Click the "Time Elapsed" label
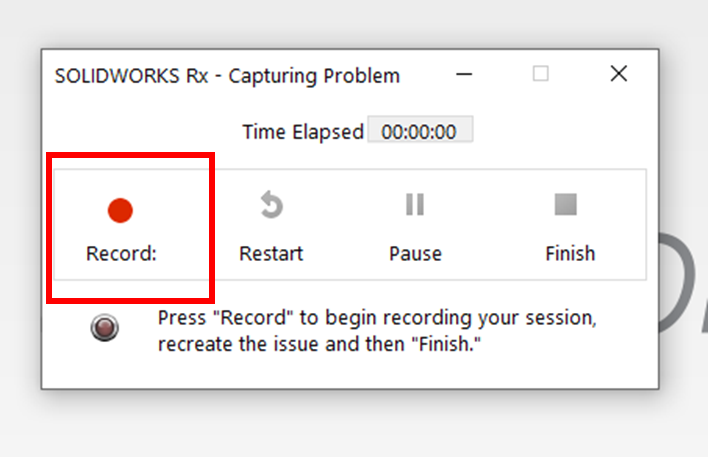This screenshot has height=457, width=708. (x=303, y=132)
